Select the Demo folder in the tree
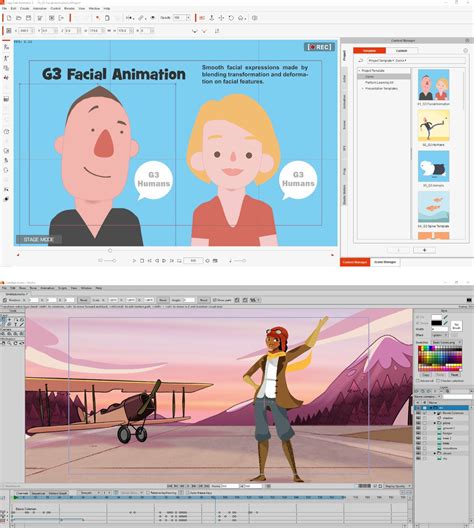 (384, 76)
